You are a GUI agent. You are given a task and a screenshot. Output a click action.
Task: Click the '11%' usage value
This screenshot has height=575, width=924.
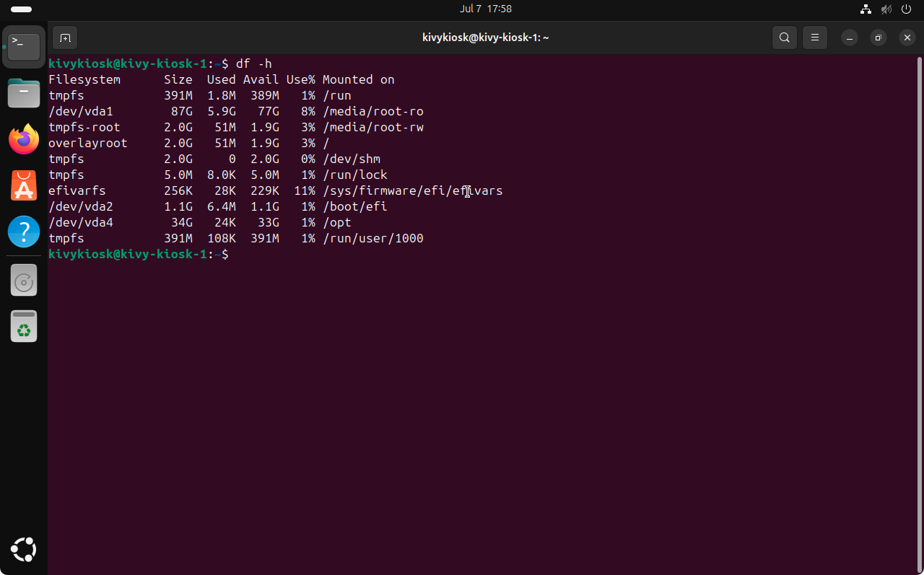(305, 190)
